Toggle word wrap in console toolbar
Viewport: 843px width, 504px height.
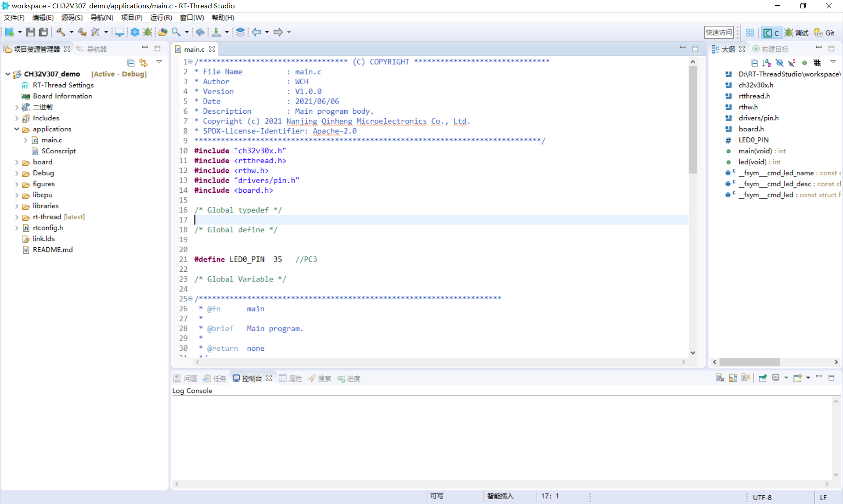(745, 378)
